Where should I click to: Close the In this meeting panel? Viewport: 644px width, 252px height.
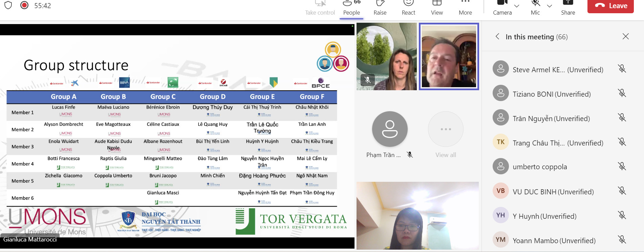[x=625, y=37]
